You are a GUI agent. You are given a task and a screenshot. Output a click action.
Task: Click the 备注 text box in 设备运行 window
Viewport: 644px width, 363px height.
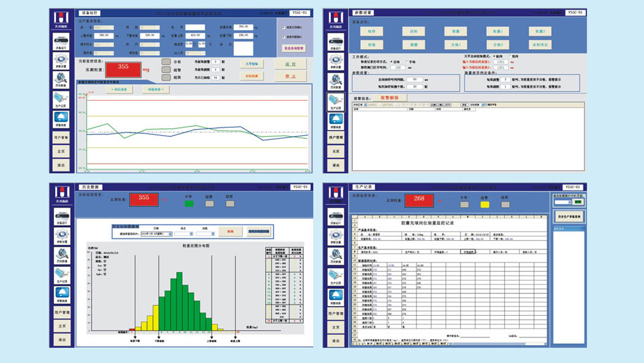(244, 49)
